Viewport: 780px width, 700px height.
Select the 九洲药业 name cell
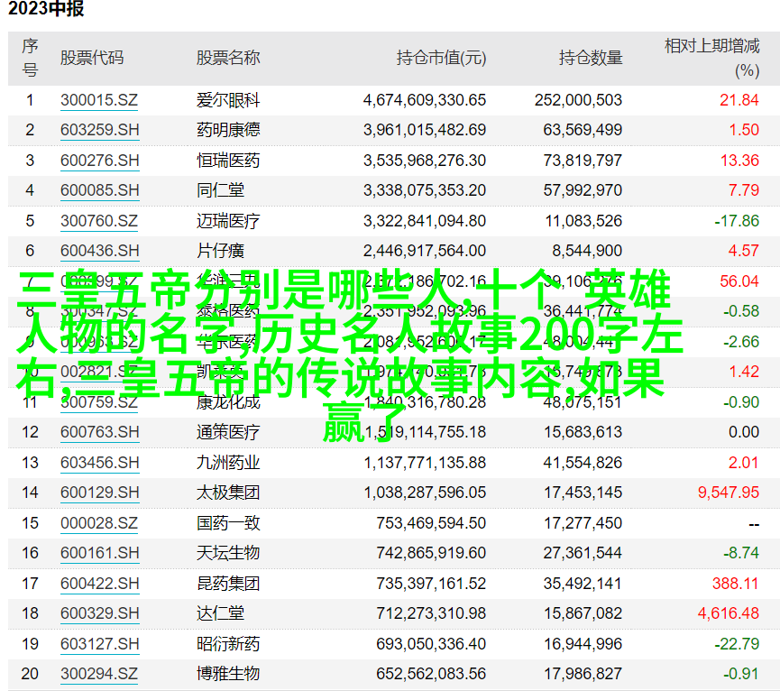click(x=228, y=463)
